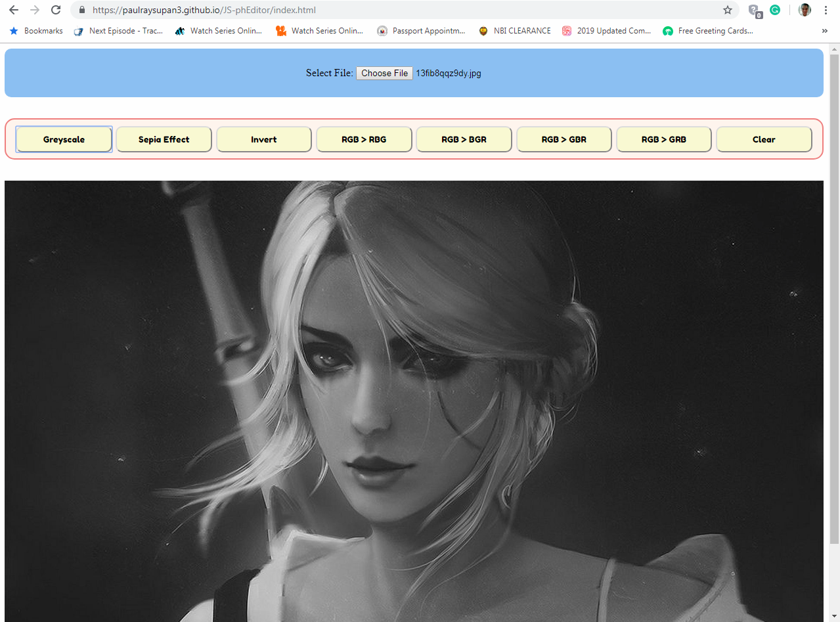This screenshot has width=840, height=622.
Task: Swap channels with RGB > RBG
Action: (x=364, y=139)
